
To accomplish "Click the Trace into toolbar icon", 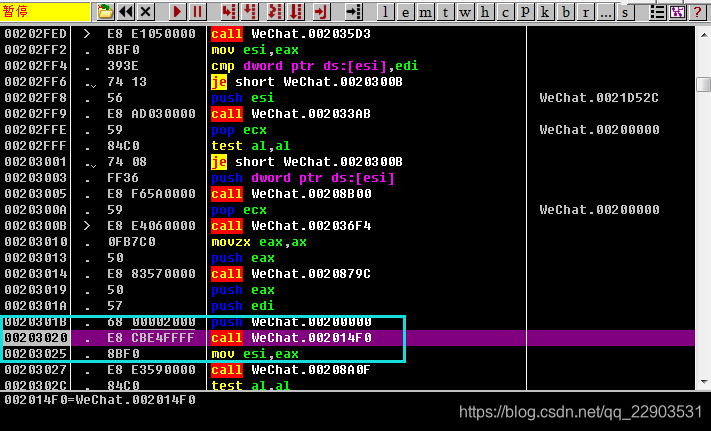I will (275, 11).
